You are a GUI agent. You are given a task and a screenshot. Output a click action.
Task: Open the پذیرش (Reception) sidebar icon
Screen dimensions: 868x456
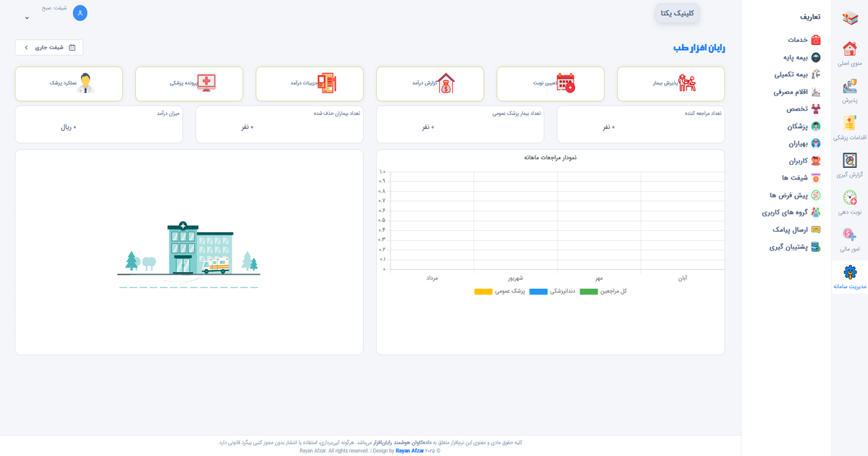[x=850, y=88]
